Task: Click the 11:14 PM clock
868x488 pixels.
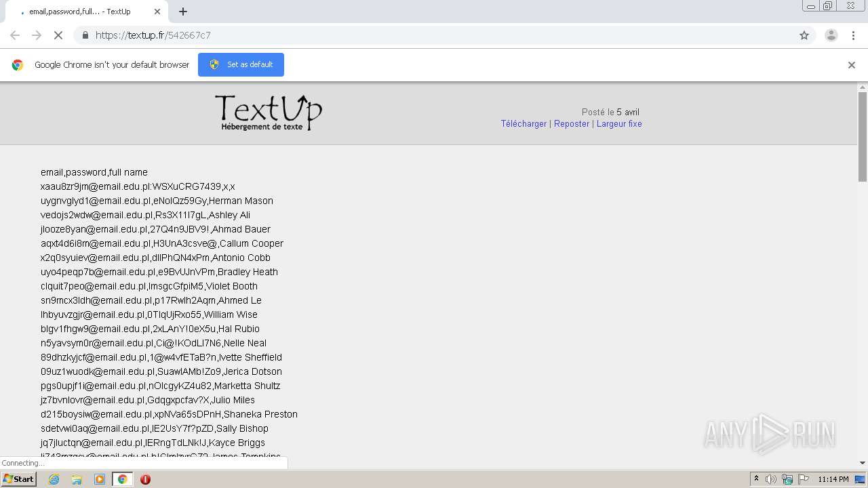Action: point(833,479)
